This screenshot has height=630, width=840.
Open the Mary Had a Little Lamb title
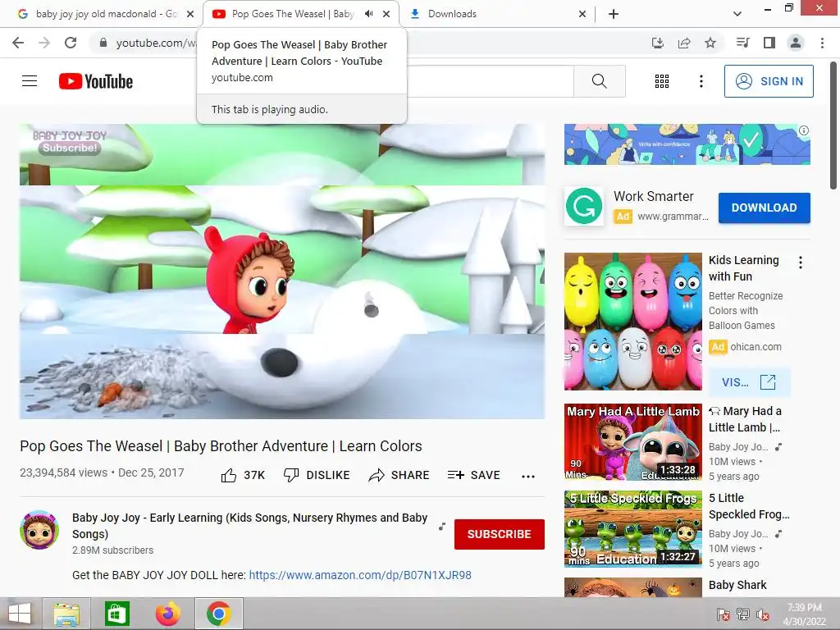point(745,419)
